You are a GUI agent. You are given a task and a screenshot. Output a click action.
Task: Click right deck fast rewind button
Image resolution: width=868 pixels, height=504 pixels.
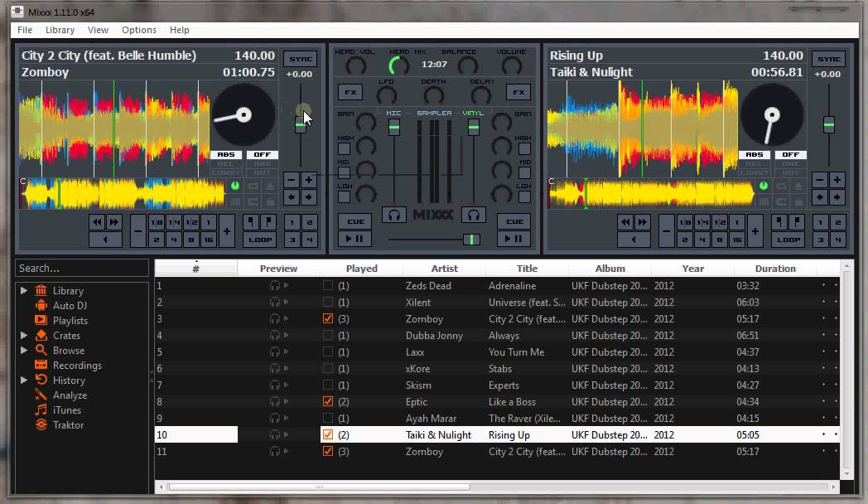tap(625, 222)
